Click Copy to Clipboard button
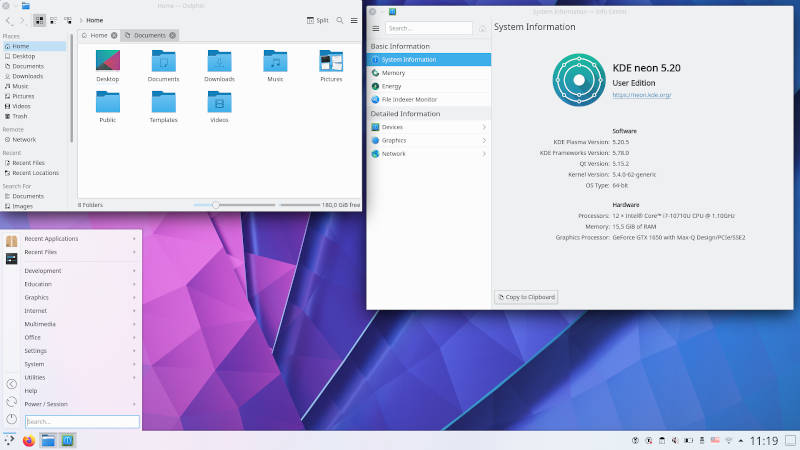This screenshot has height=450, width=800. pos(526,297)
